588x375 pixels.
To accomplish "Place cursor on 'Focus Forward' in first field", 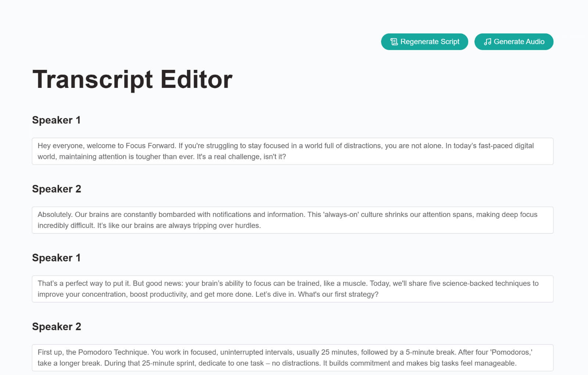I will pyautogui.click(x=150, y=146).
